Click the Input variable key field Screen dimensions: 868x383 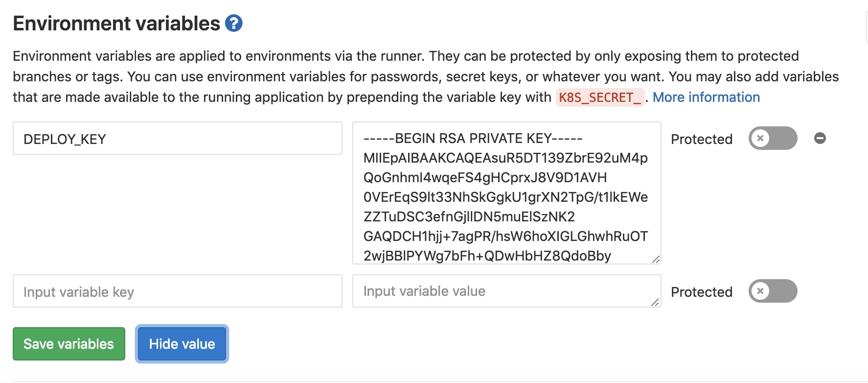point(178,291)
